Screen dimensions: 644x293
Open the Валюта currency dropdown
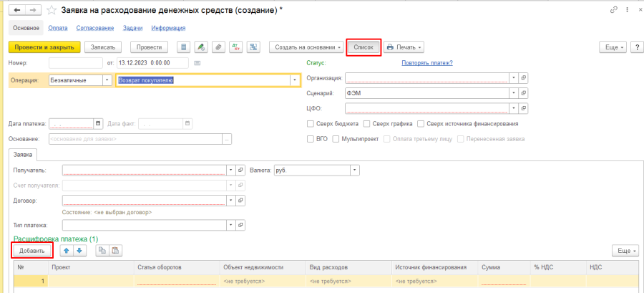[355, 170]
